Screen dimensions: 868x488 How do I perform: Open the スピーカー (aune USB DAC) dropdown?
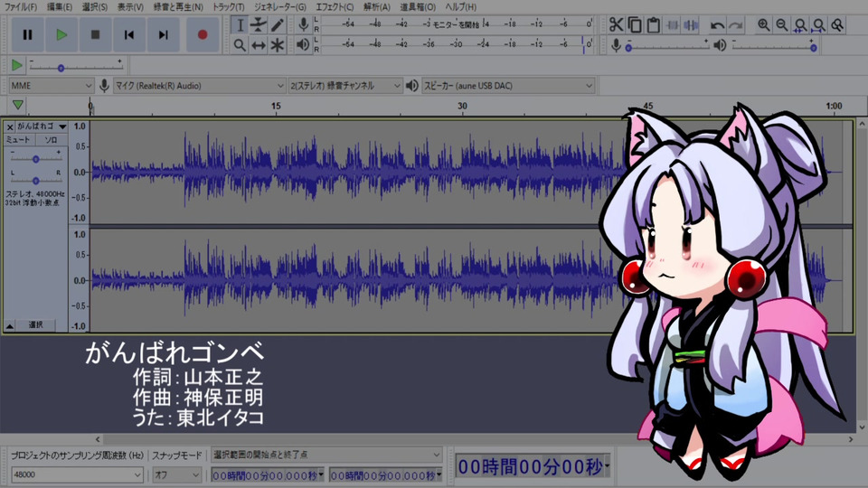point(508,86)
